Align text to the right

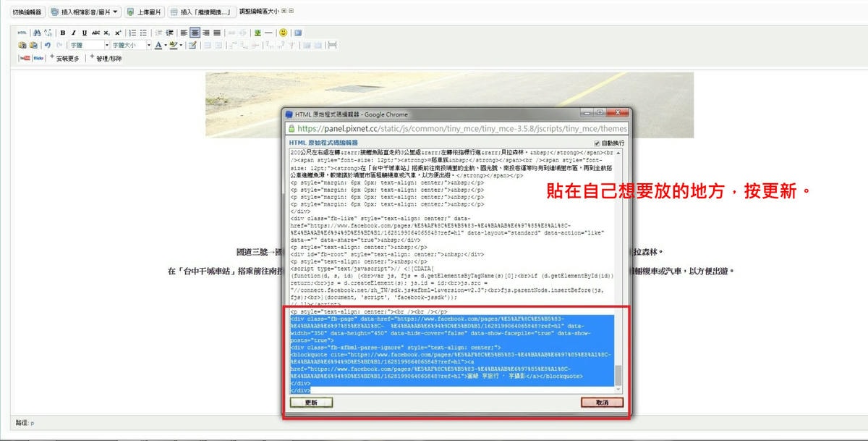[206, 33]
